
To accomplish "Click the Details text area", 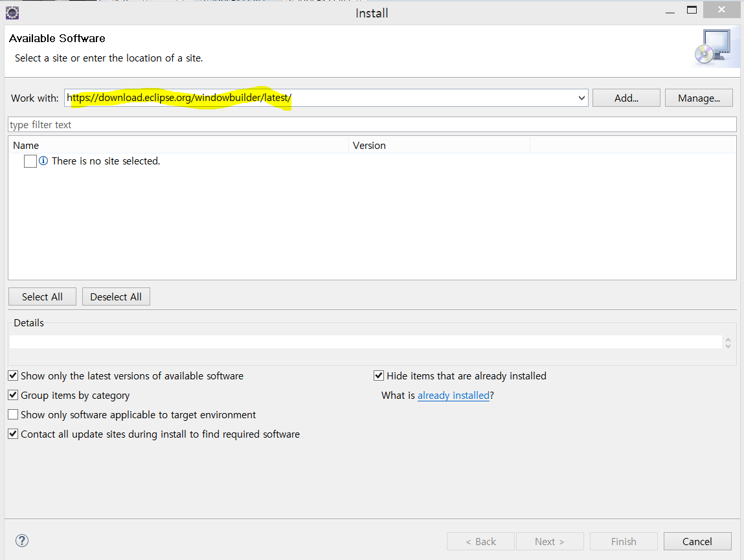I will click(365, 342).
